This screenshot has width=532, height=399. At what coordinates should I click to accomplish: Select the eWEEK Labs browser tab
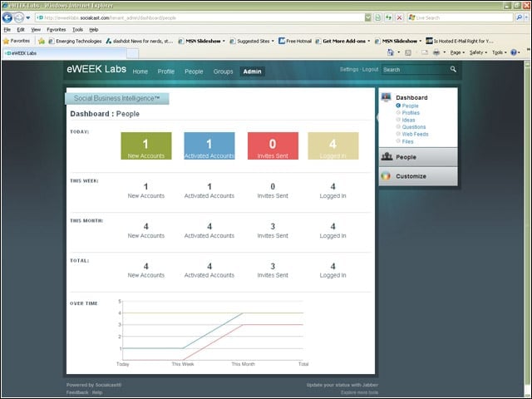pyautogui.click(x=65, y=53)
